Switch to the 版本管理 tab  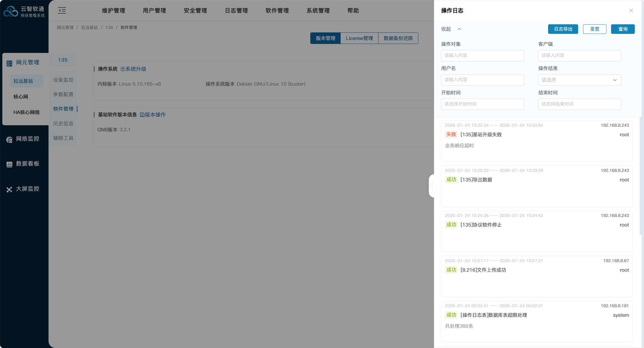[x=326, y=38]
